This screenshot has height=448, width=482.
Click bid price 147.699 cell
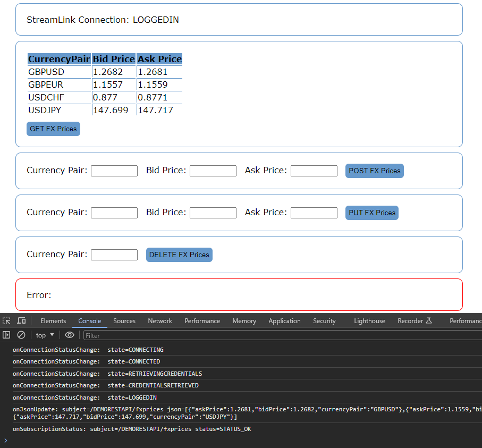click(x=114, y=110)
